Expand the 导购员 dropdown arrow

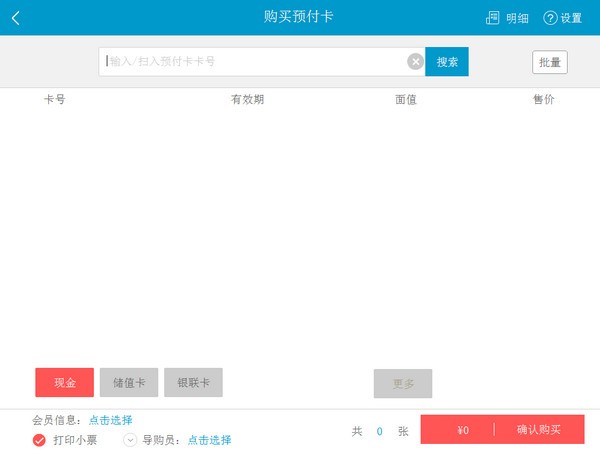[x=130, y=440]
